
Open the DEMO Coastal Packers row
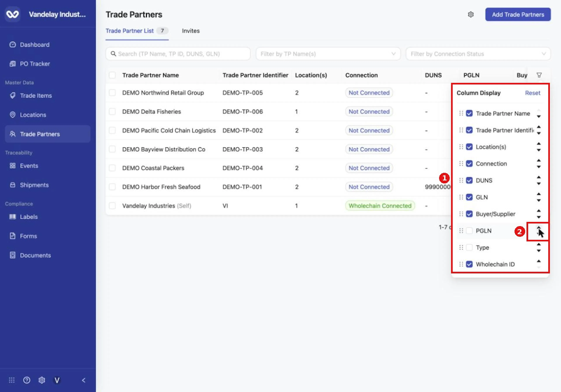pos(279,168)
